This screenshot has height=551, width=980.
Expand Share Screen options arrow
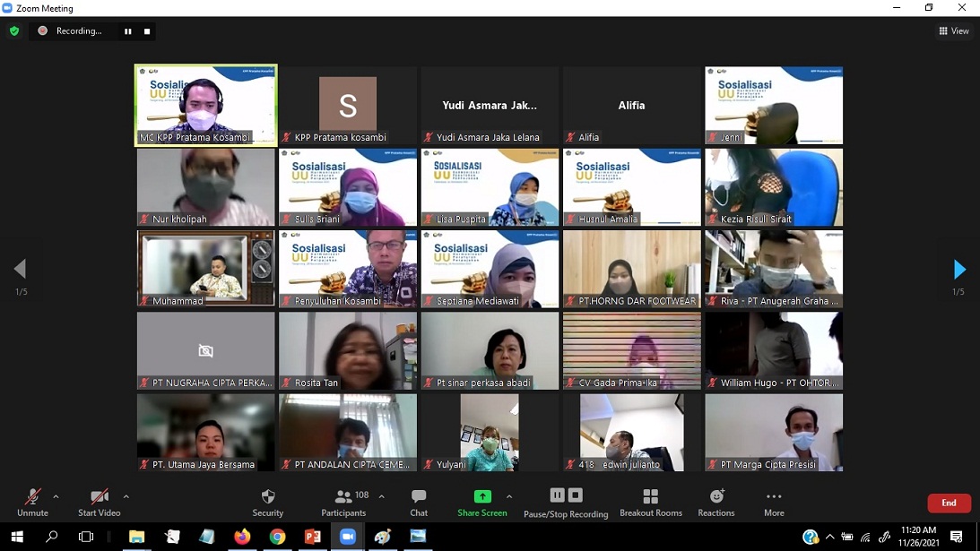tap(509, 496)
